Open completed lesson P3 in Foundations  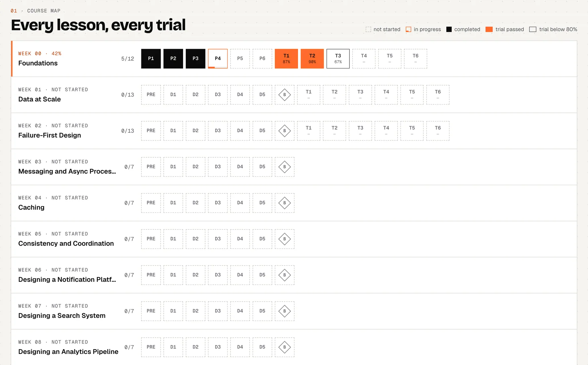[196, 59]
